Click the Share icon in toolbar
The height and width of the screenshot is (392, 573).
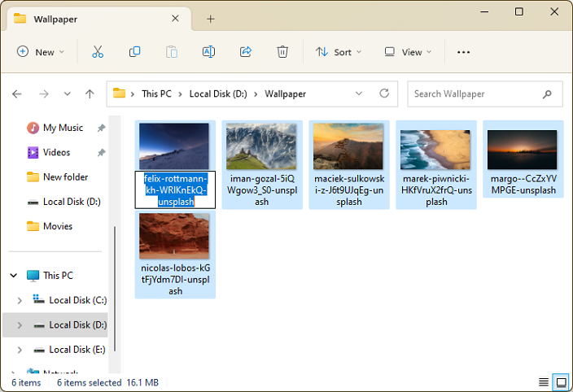coord(246,52)
